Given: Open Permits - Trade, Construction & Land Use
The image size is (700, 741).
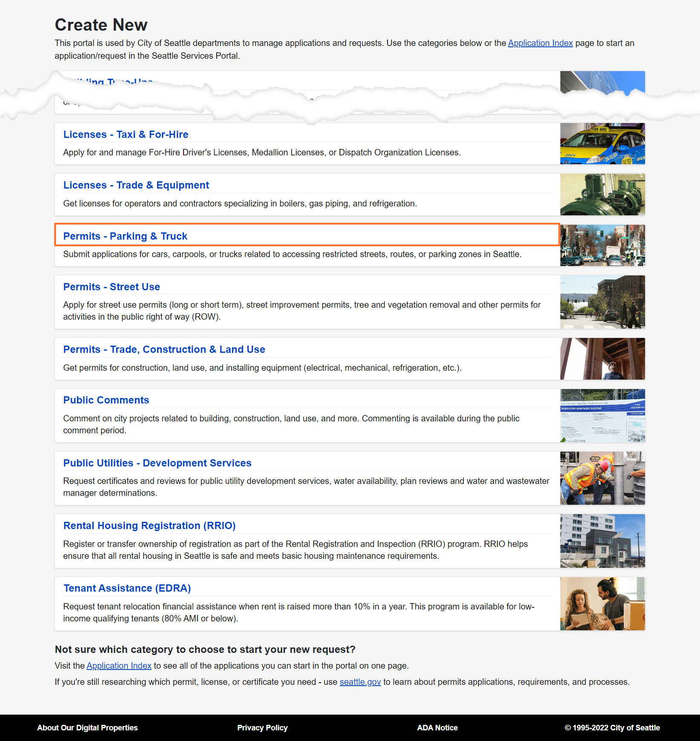Looking at the screenshot, I should coord(164,349).
